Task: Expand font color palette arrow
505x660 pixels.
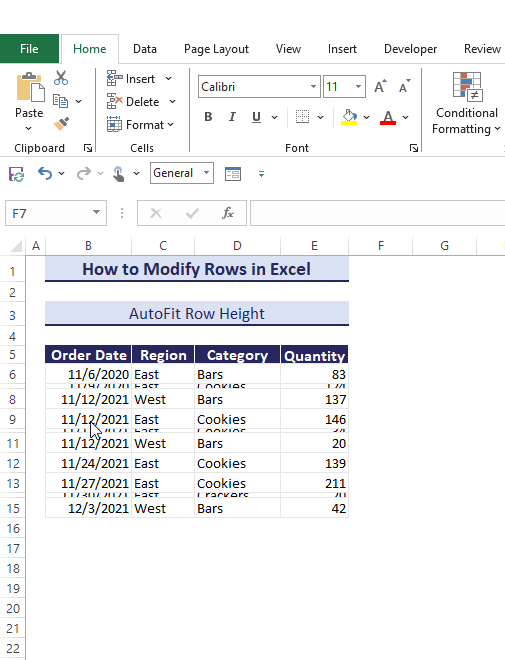Action: pos(405,117)
